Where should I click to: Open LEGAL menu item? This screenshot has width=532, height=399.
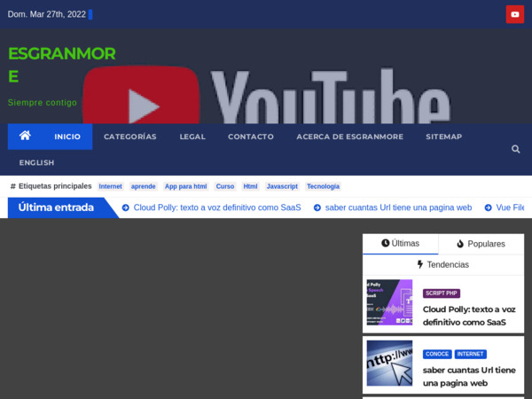192,137
